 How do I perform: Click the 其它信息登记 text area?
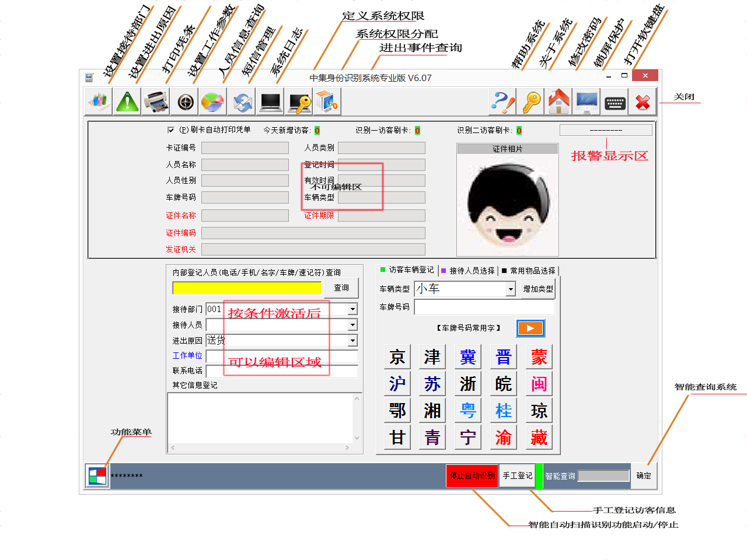(x=260, y=418)
